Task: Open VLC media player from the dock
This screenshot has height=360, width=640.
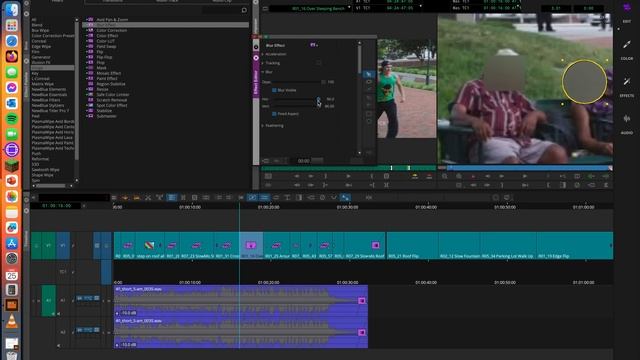Action: [x=12, y=321]
